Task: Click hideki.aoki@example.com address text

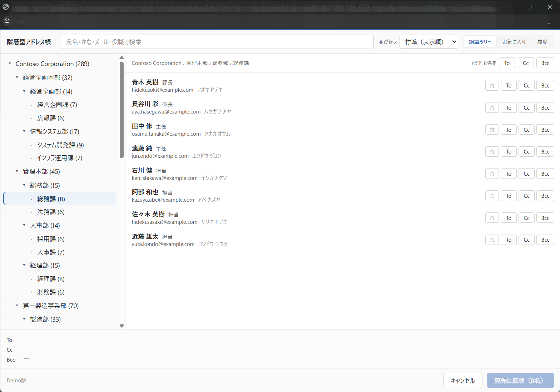Action: [162, 90]
